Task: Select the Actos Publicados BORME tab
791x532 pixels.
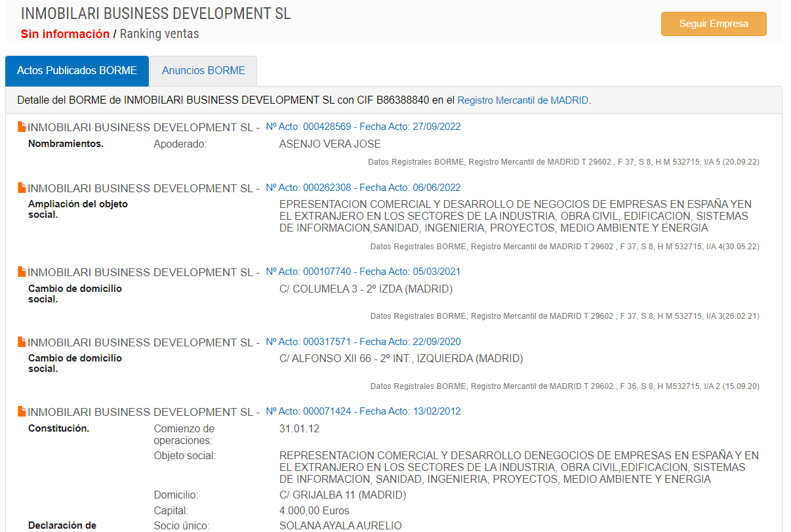Action: (x=77, y=71)
